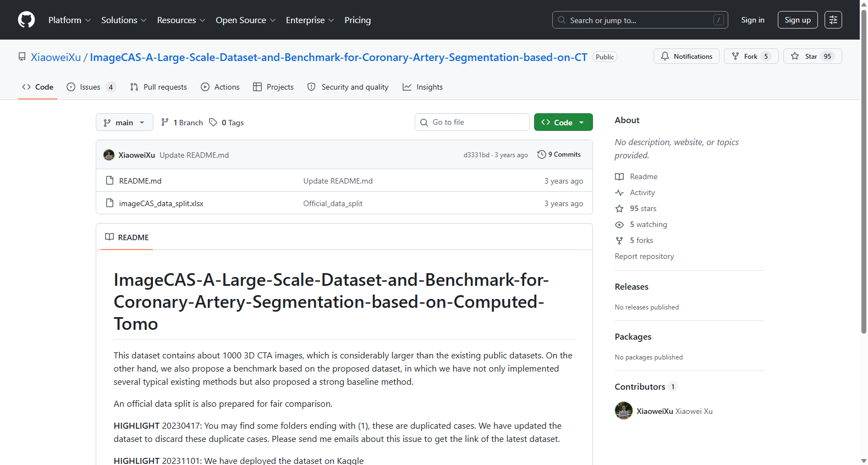Viewport: 868px width, 465px height.
Task: View the Official_data_split commit message
Action: pyautogui.click(x=333, y=203)
